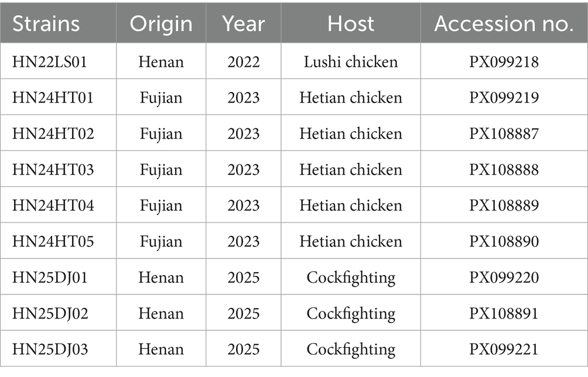
Task: Select the Year column header
Action: tap(243, 23)
